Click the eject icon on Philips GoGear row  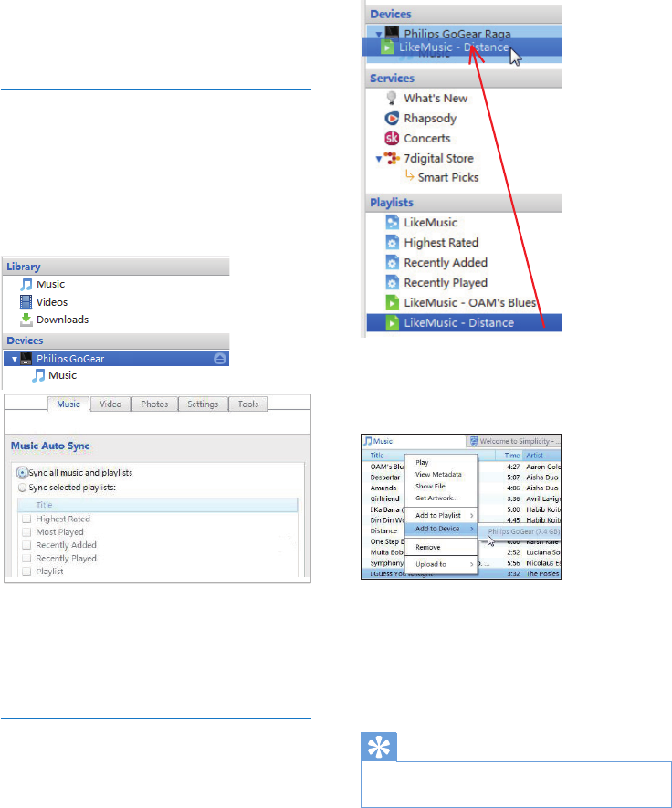pos(220,359)
